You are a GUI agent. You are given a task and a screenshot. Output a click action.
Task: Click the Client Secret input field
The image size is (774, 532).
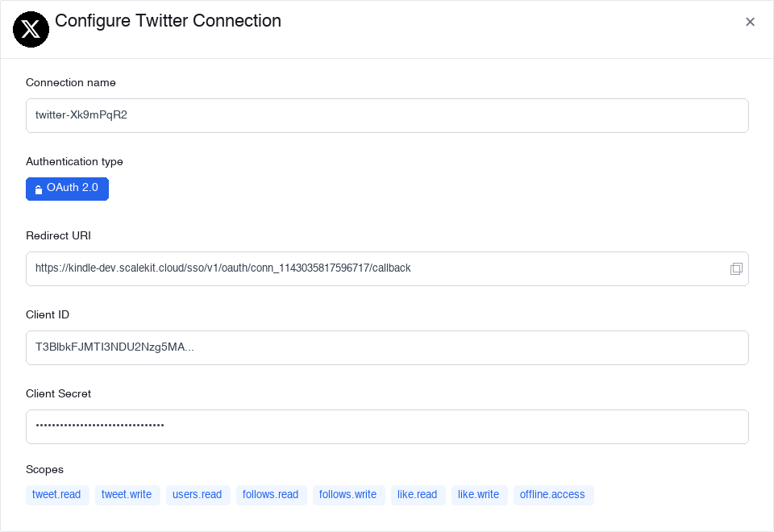(x=387, y=426)
